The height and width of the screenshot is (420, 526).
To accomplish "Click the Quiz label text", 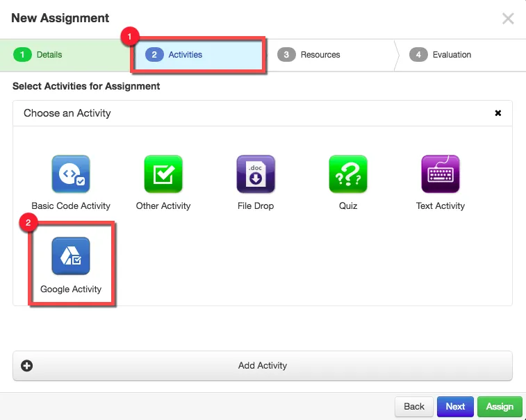I will [348, 205].
